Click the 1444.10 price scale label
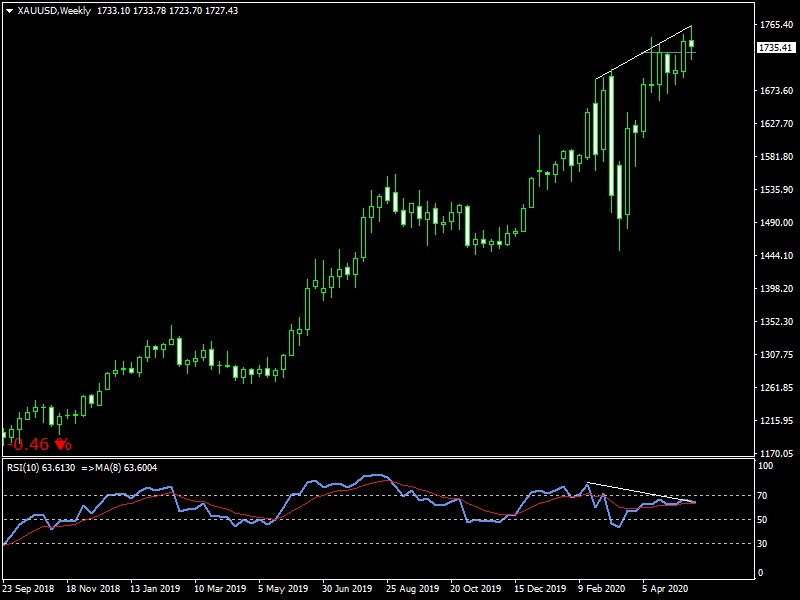Screen dimensions: 800x600 click(x=777, y=256)
